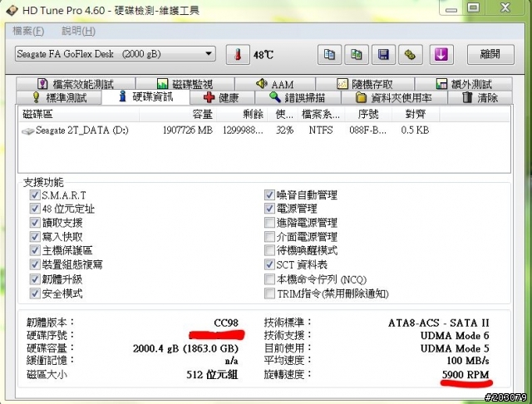Select the 硬碟資訊 tab

tap(146, 97)
